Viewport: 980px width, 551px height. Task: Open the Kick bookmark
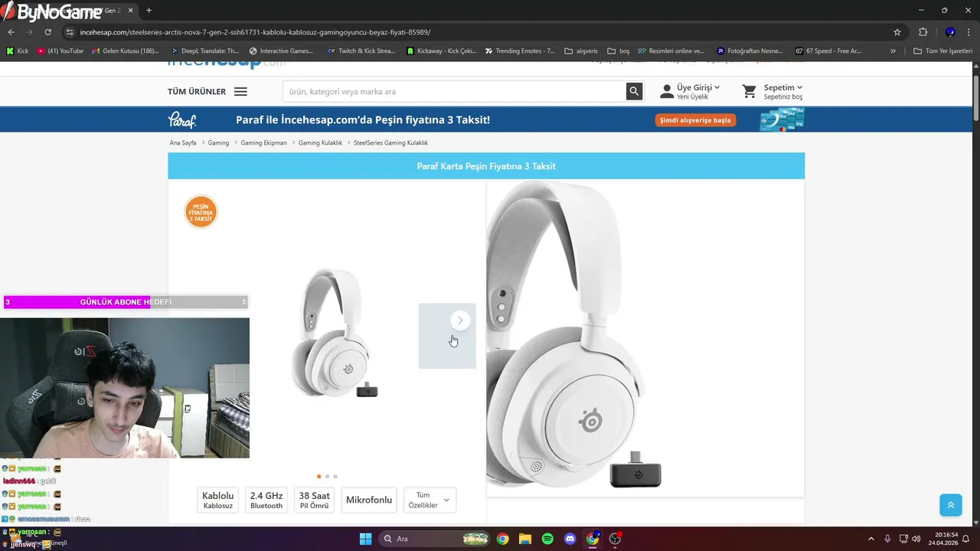tap(17, 51)
